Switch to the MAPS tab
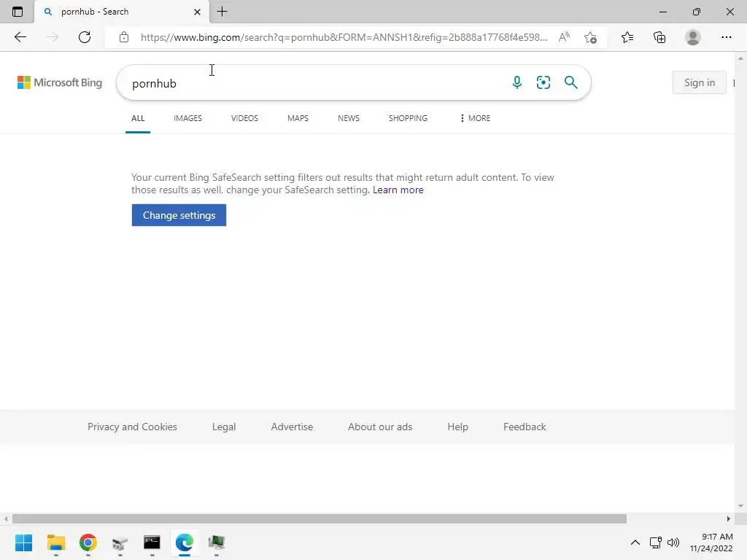Screen dimensions: 747x560 pos(298,118)
